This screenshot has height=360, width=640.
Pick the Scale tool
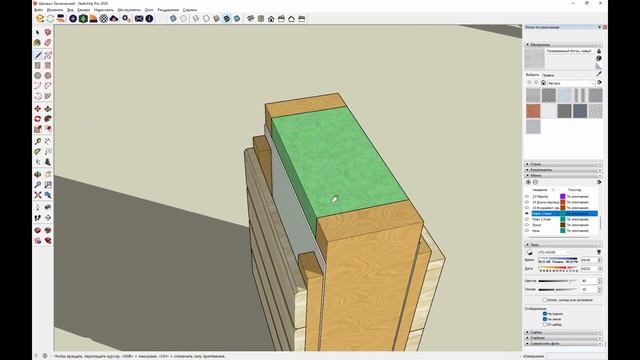tap(38, 129)
